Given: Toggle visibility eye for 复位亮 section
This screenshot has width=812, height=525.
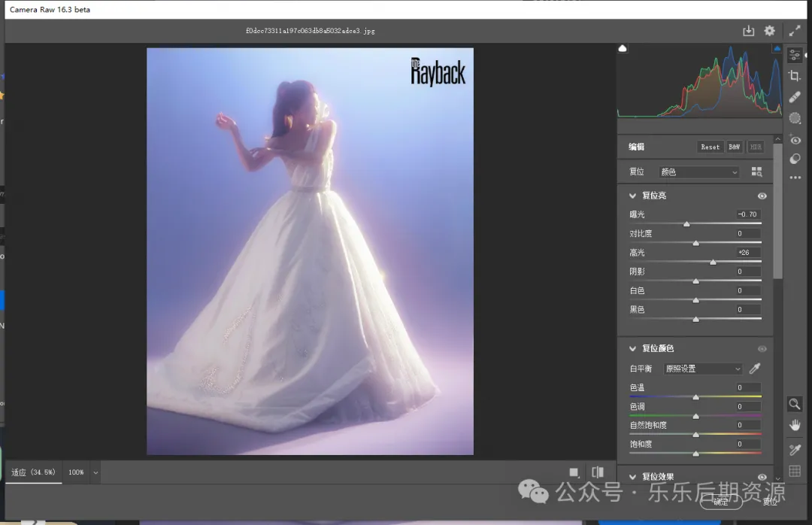Looking at the screenshot, I should [762, 196].
